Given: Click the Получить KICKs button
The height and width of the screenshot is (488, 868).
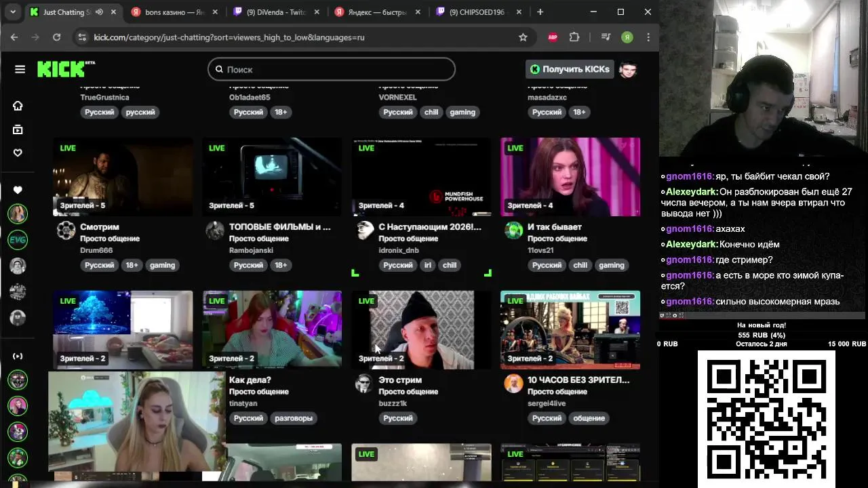Looking at the screenshot, I should [x=570, y=69].
